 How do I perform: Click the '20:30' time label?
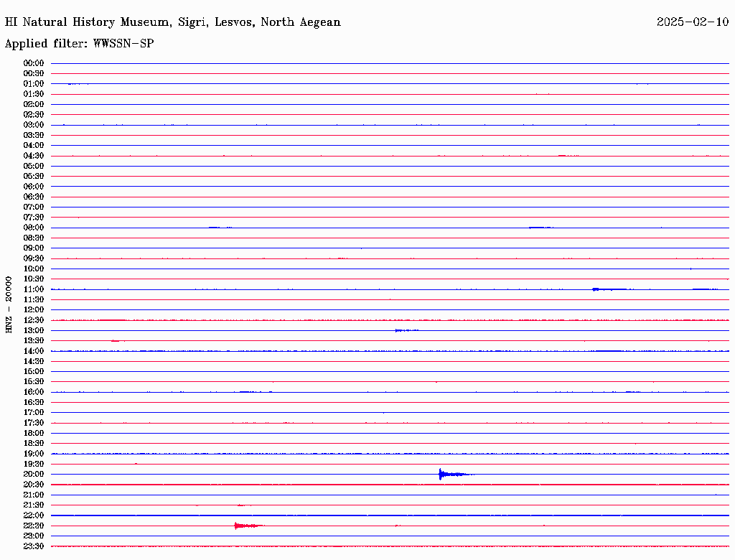(x=34, y=485)
